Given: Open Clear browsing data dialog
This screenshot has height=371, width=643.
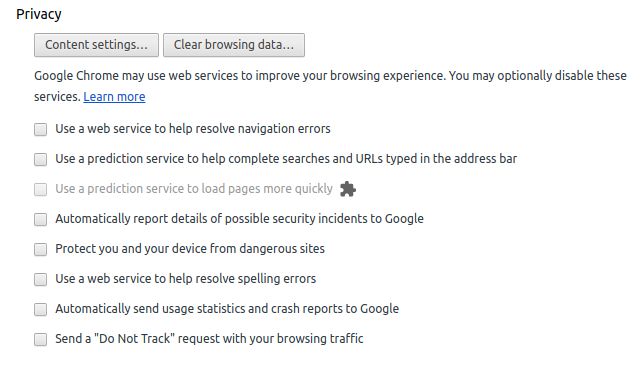Looking at the screenshot, I should (x=234, y=45).
